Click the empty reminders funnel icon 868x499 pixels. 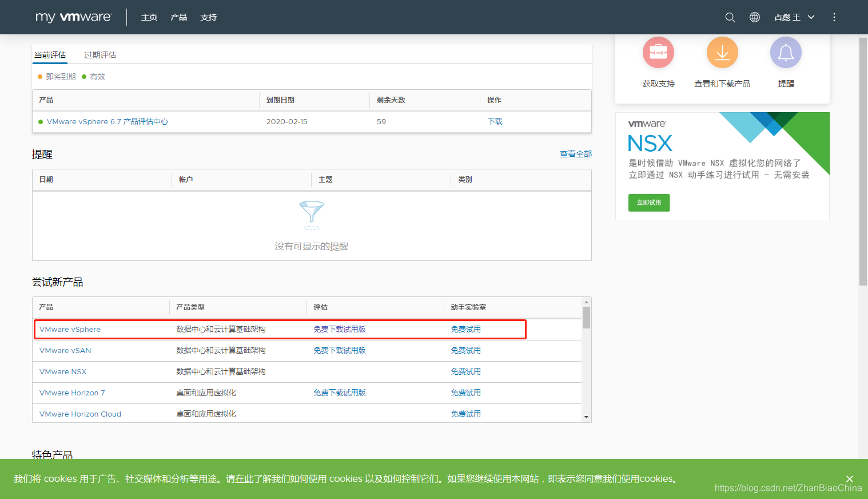(312, 215)
